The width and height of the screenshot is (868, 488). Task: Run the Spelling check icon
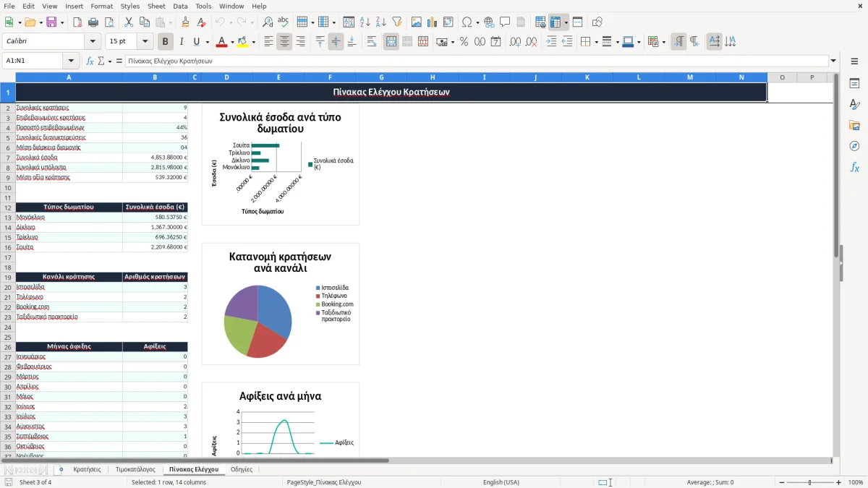pyautogui.click(x=283, y=22)
